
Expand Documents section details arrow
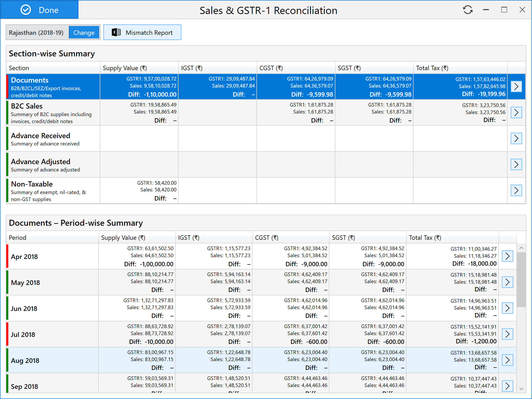516,87
